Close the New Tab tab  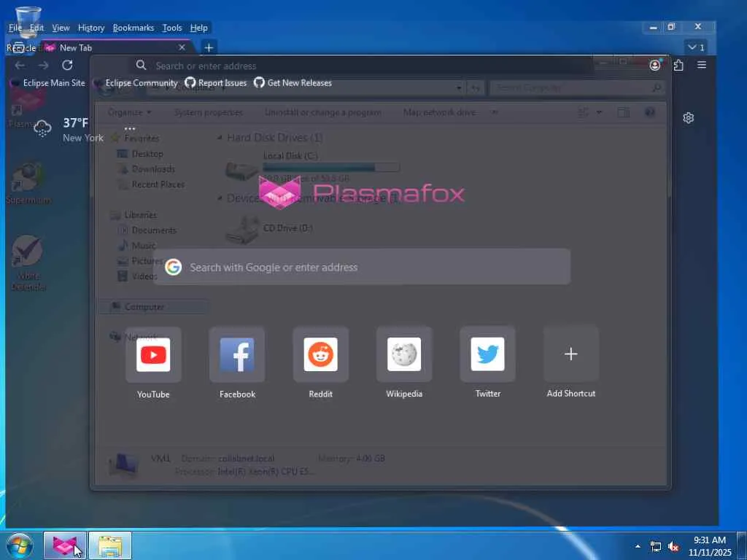click(x=182, y=47)
